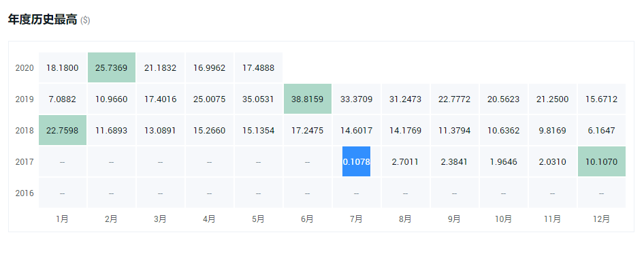This screenshot has height=254, width=644.
Task: Select the 22.7598 cell for January 2018
Action: [63, 130]
